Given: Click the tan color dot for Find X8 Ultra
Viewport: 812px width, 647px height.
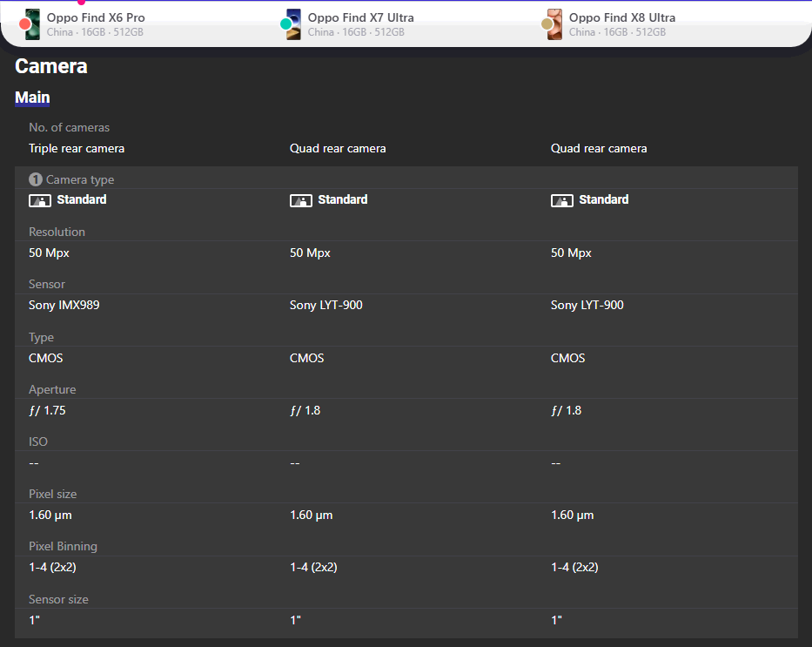Looking at the screenshot, I should (547, 24).
